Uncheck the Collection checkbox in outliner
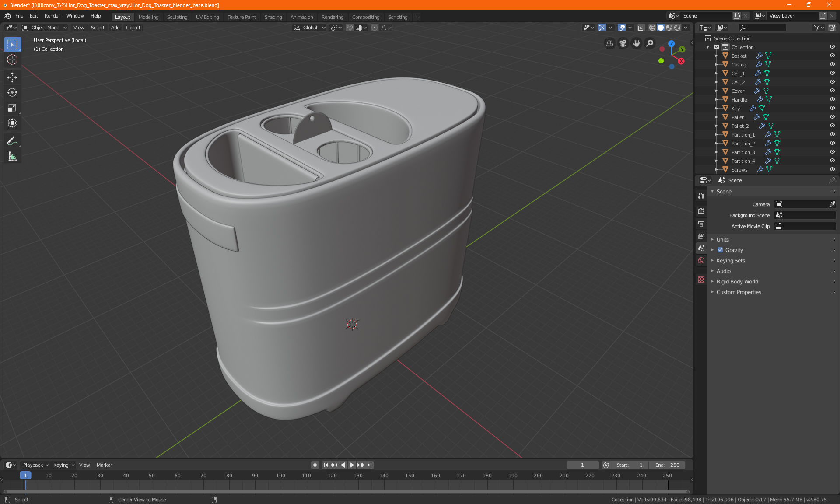This screenshot has height=504, width=840. (717, 47)
